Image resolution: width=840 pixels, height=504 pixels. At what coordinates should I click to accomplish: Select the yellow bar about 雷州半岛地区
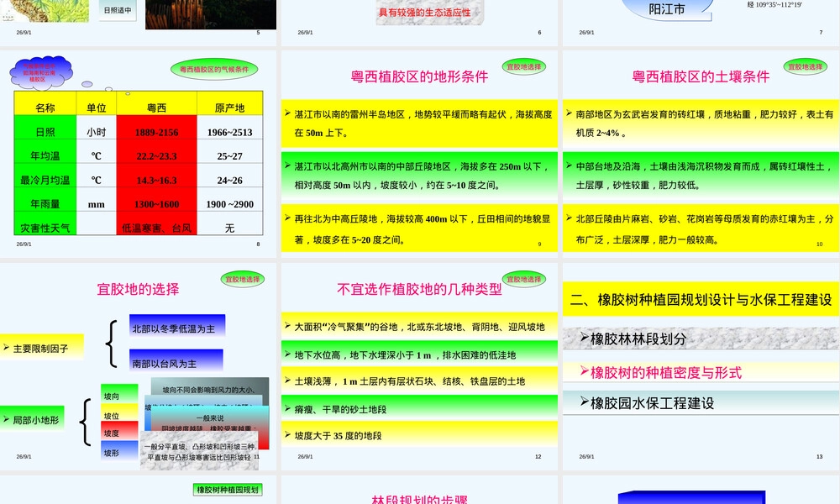[419, 123]
